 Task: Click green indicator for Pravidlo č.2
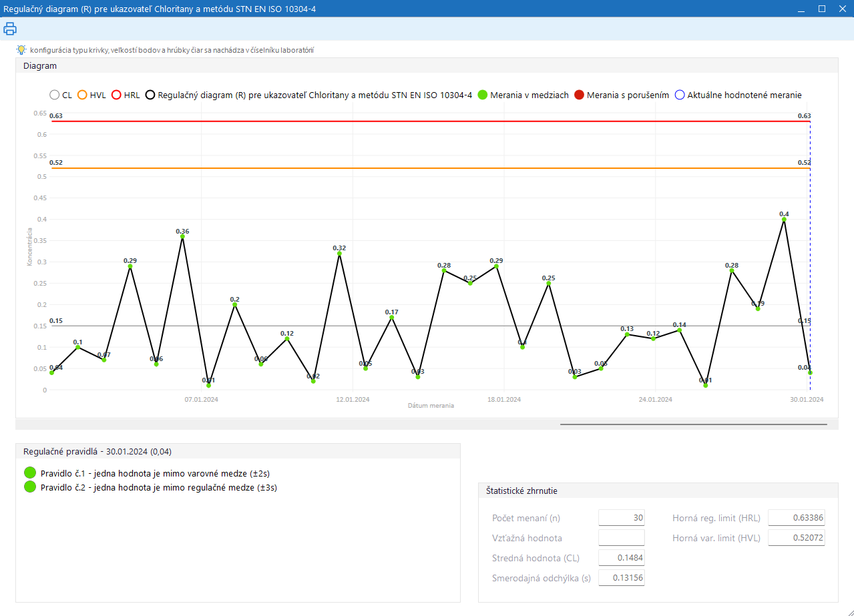click(29, 487)
